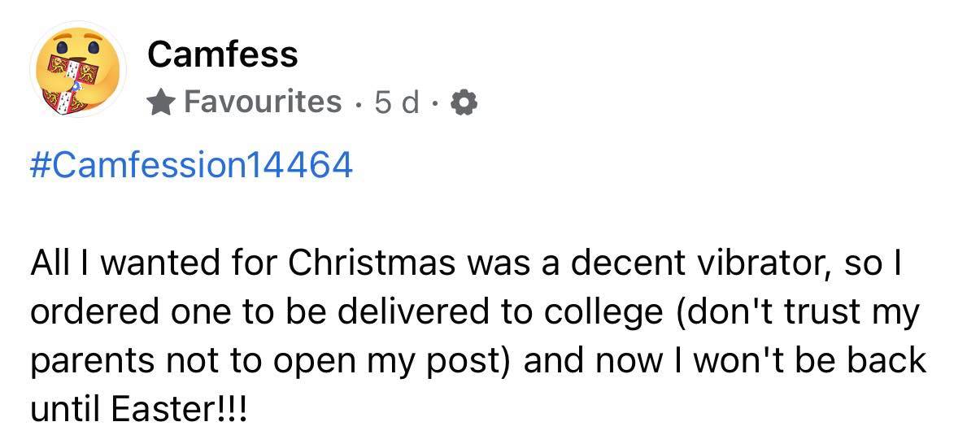
Task: Click the word ordered in the post
Action: click(89, 311)
